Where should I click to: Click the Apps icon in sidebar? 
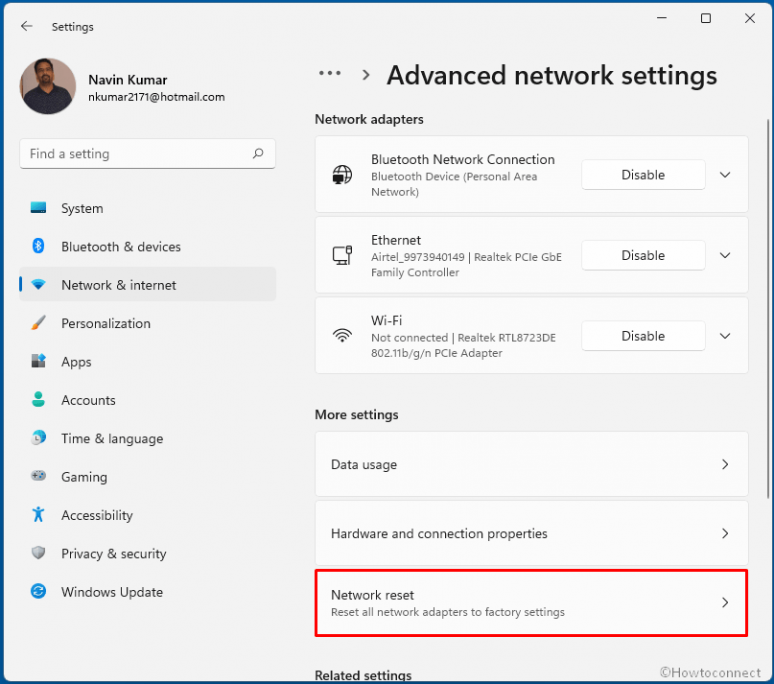pyautogui.click(x=38, y=361)
